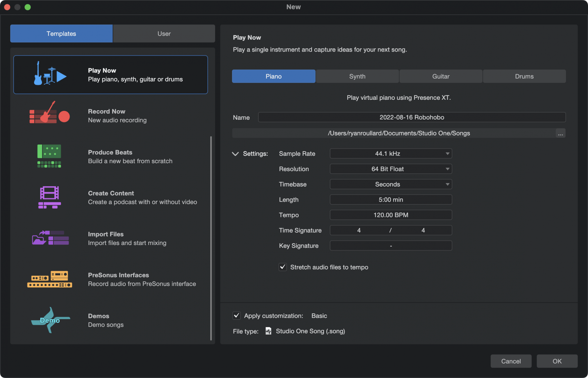The width and height of the screenshot is (588, 378).
Task: Change the Timebase Seconds dropdown
Action: click(391, 184)
